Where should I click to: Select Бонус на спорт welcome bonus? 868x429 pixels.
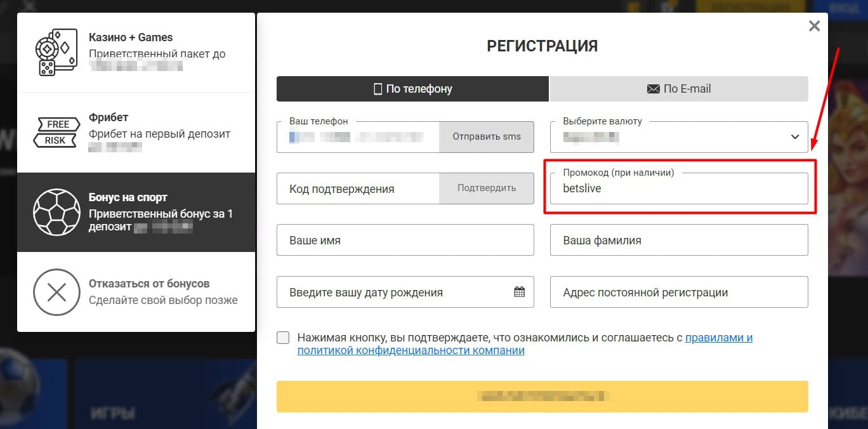tap(136, 212)
